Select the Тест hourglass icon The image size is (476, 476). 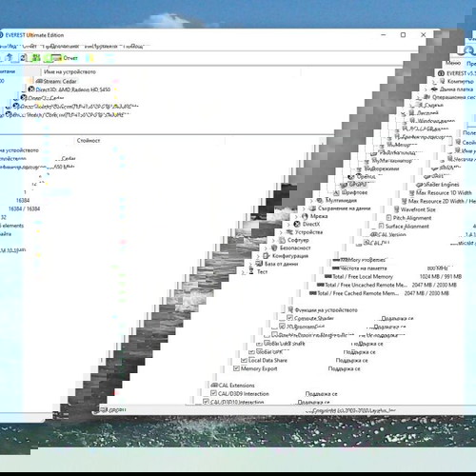click(251, 271)
